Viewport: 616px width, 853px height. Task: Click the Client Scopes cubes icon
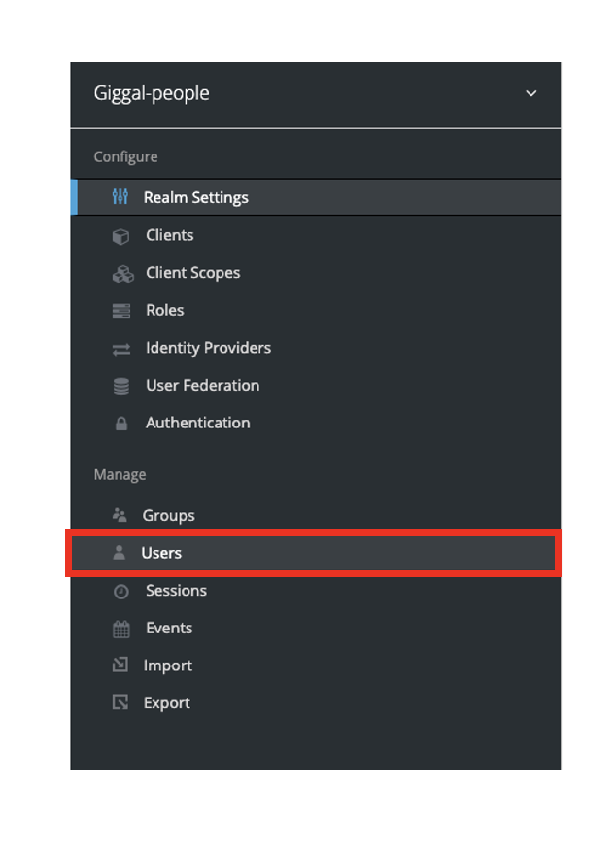(x=122, y=274)
